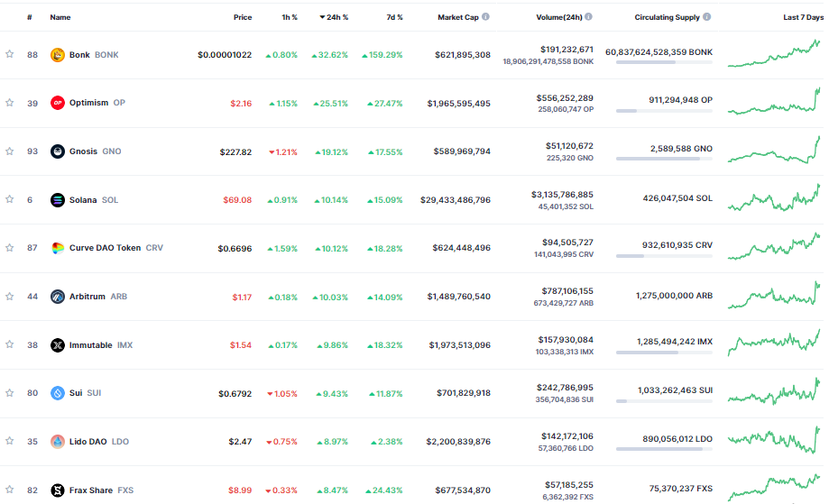Image resolution: width=829 pixels, height=504 pixels.
Task: Open the Sui SUI coin page
Action: 85,393
